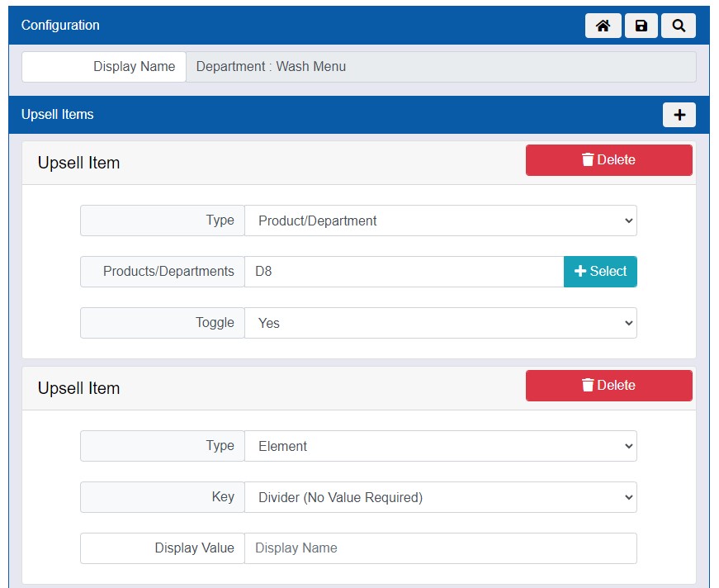Viewport: 719px width, 588px height.
Task: Click the Home icon in Configuration header
Action: (x=603, y=26)
